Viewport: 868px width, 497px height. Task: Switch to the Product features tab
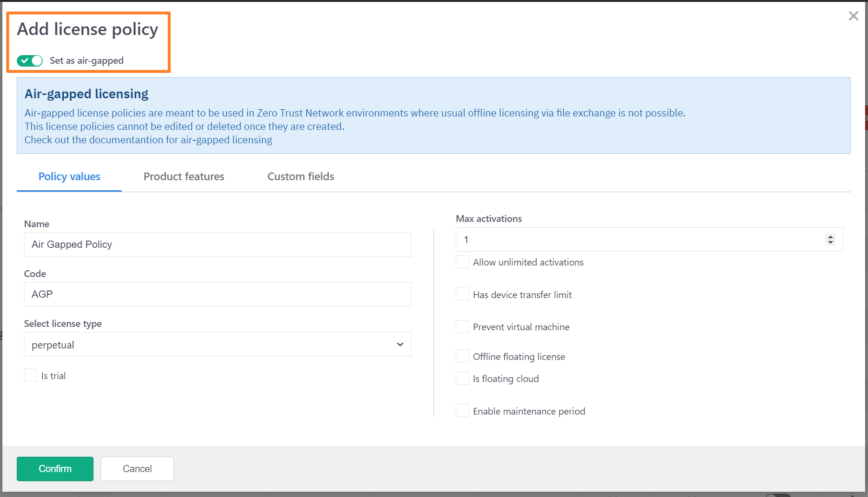pyautogui.click(x=184, y=176)
